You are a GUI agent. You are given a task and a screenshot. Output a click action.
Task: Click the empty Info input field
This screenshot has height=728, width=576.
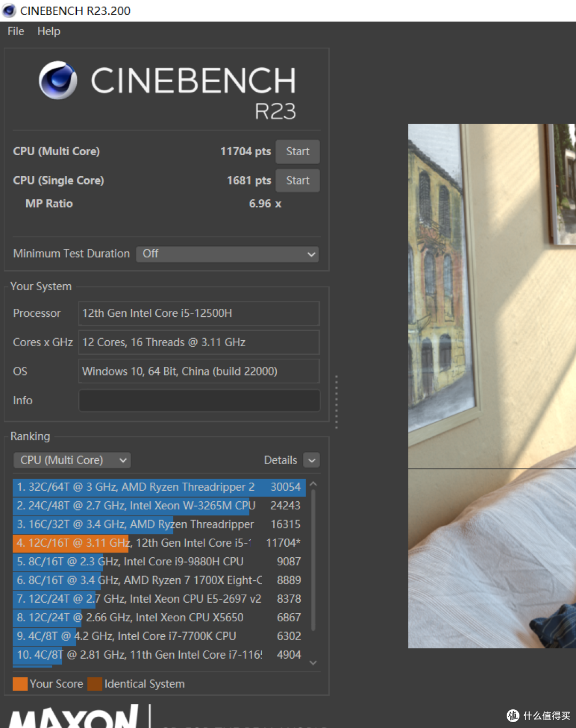click(x=199, y=401)
